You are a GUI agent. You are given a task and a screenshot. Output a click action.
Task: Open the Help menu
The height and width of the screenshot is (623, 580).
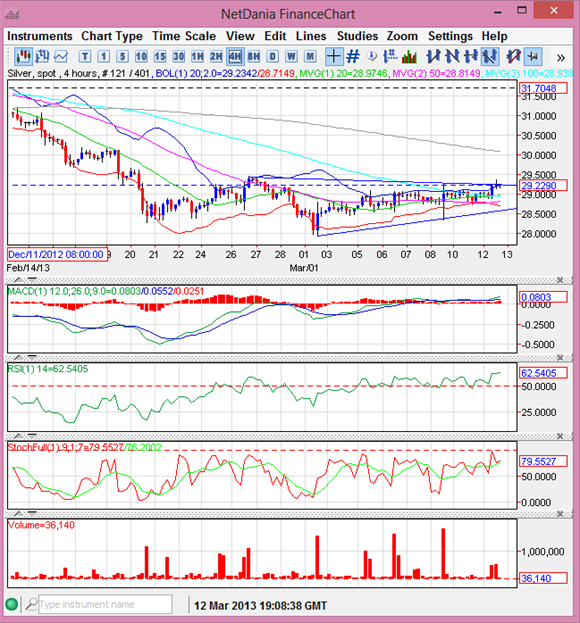click(x=494, y=36)
